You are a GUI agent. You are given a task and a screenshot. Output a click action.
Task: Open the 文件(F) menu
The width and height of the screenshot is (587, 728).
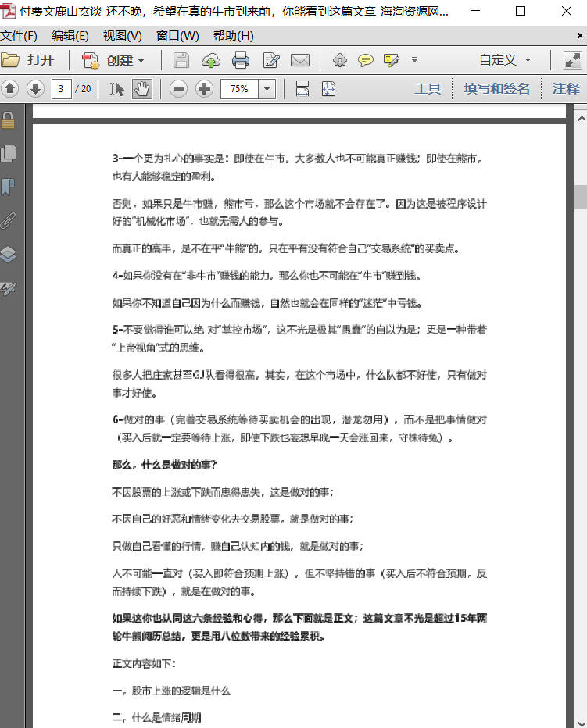[19, 36]
